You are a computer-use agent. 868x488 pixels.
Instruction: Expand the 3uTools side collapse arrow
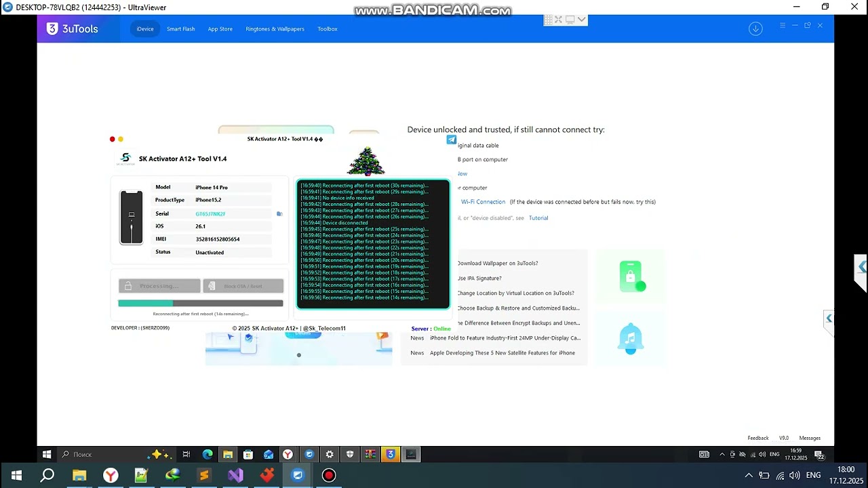coord(829,319)
